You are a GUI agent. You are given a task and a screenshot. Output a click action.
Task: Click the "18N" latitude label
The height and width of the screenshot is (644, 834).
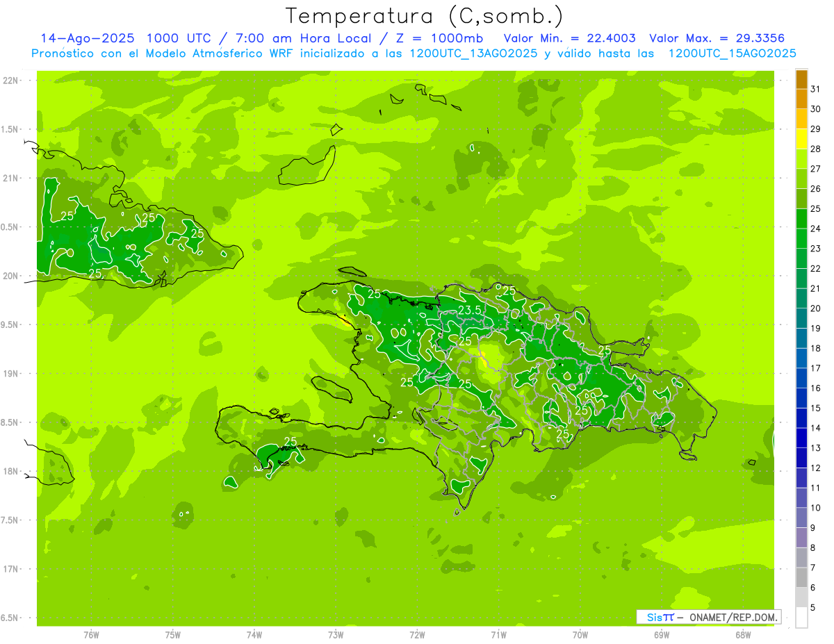10,471
